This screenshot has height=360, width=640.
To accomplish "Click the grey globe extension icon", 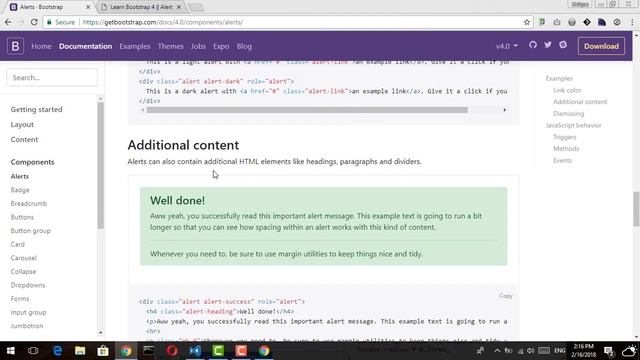I will coord(572,22).
